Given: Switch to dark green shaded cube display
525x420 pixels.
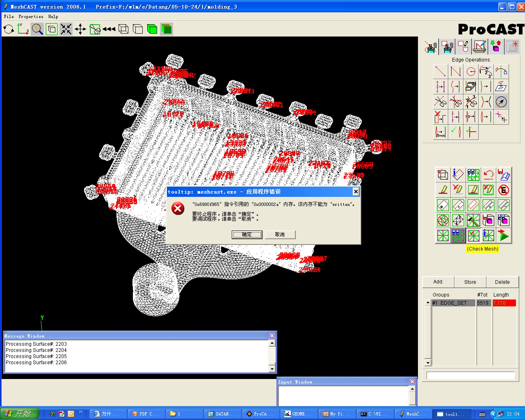Looking at the screenshot, I should 167,29.
